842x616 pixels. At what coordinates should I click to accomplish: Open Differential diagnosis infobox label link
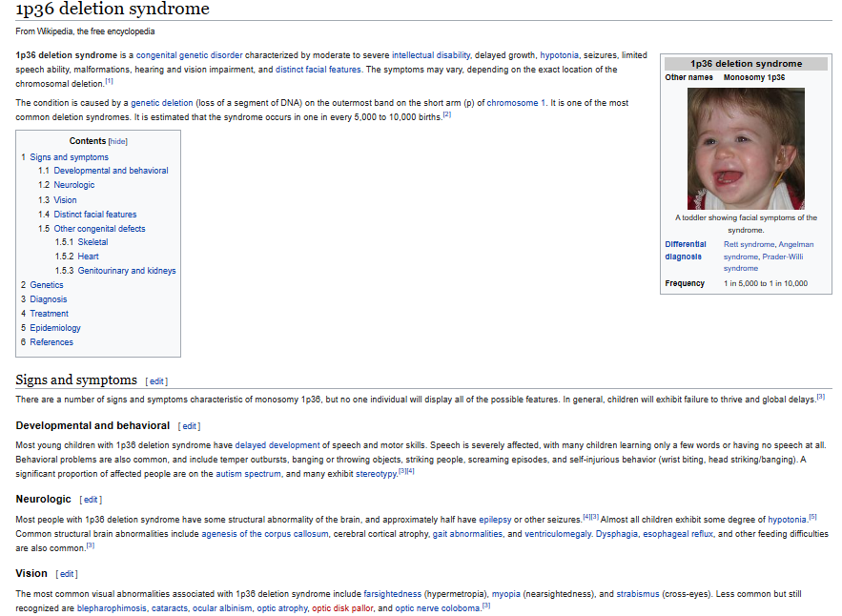click(x=686, y=250)
